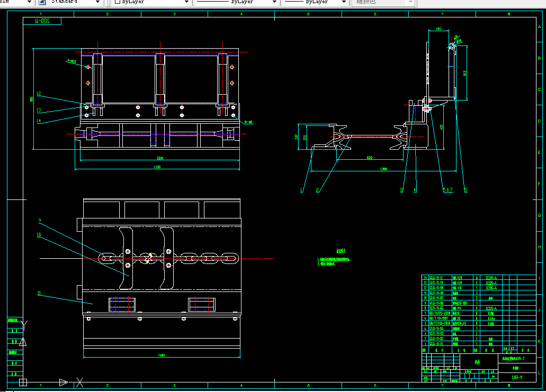This screenshot has height=392, width=546.
Task: Click part balloon number 12
Action: point(39,93)
